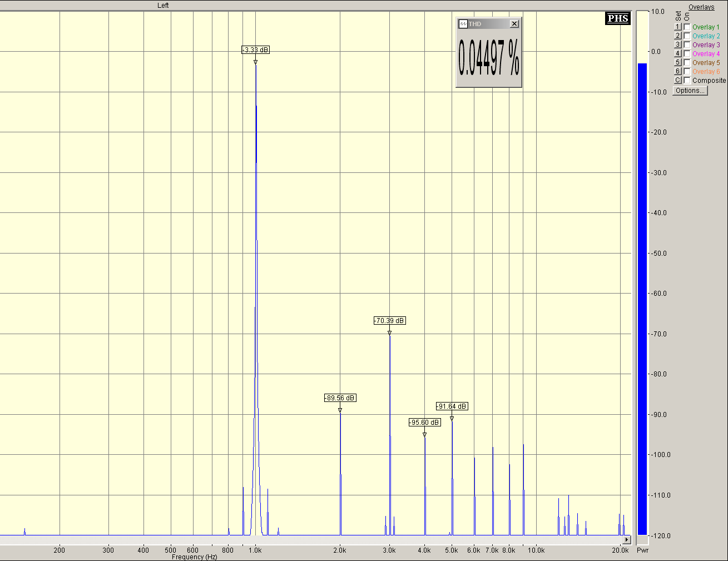Close the THD readout window
Viewport: 728px width, 561px height.
[514, 23]
